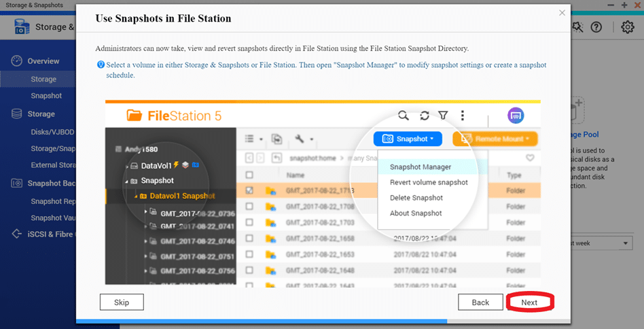Screen dimensions: 644x329
Task: Expand the DataVol1 tree node
Action: pyautogui.click(x=127, y=167)
